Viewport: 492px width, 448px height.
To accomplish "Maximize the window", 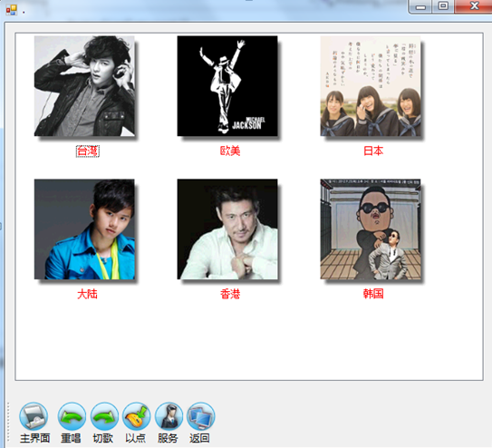I will point(443,6).
